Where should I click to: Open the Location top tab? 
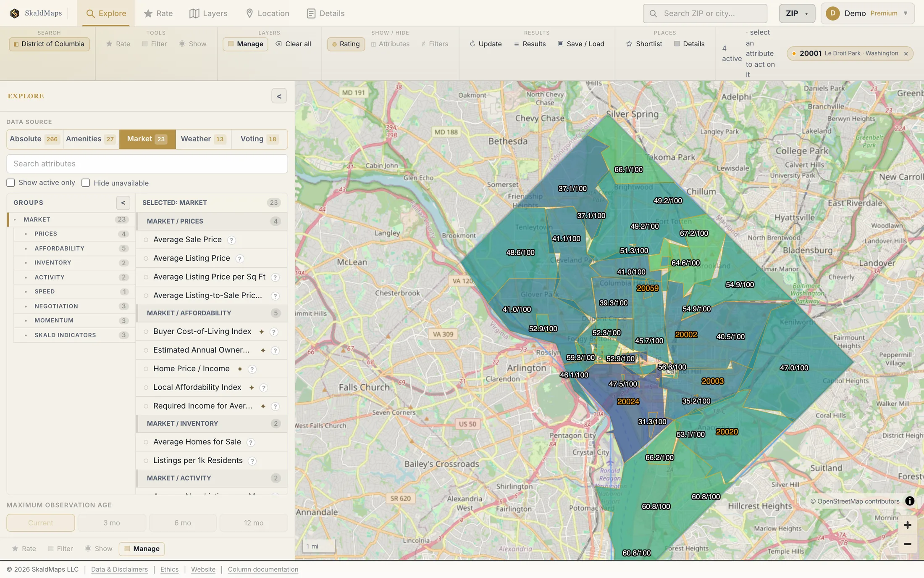click(x=268, y=13)
